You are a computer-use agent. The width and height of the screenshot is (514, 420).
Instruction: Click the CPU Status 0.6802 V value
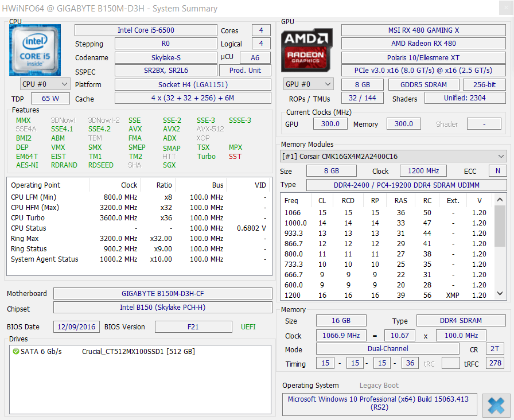tap(251, 228)
